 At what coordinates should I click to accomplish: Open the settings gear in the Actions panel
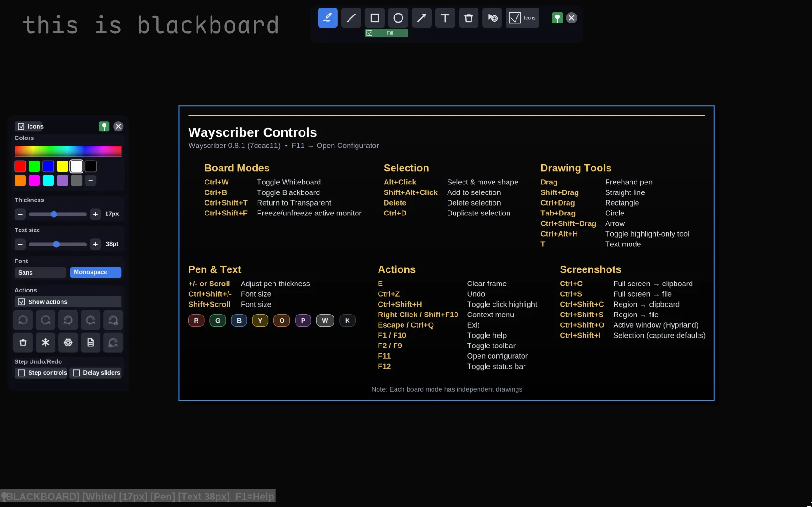coord(68,343)
